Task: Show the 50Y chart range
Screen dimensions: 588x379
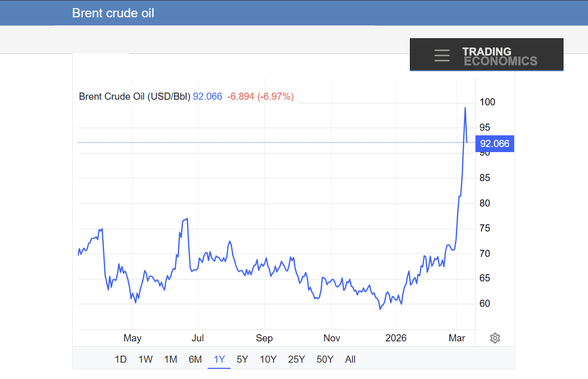Action: coord(325,360)
